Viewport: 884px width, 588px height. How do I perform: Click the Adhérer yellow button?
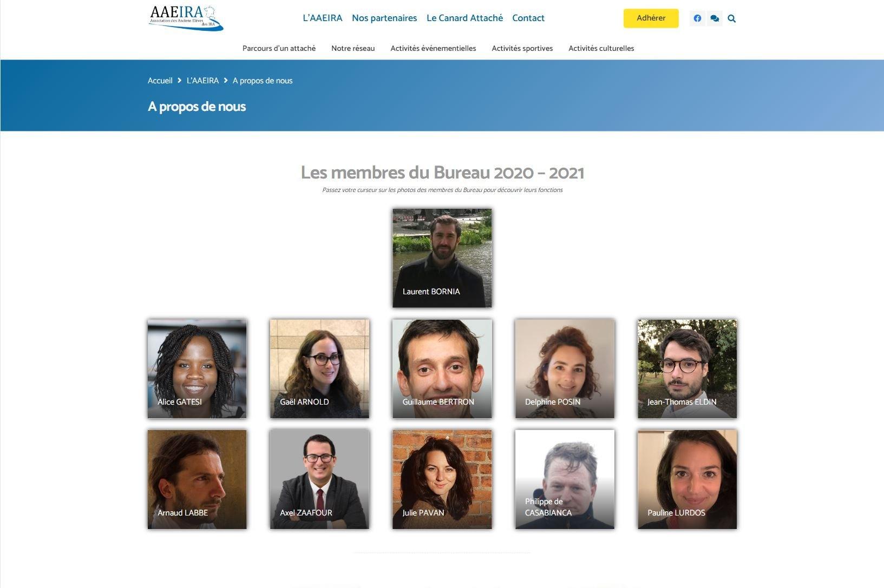651,18
